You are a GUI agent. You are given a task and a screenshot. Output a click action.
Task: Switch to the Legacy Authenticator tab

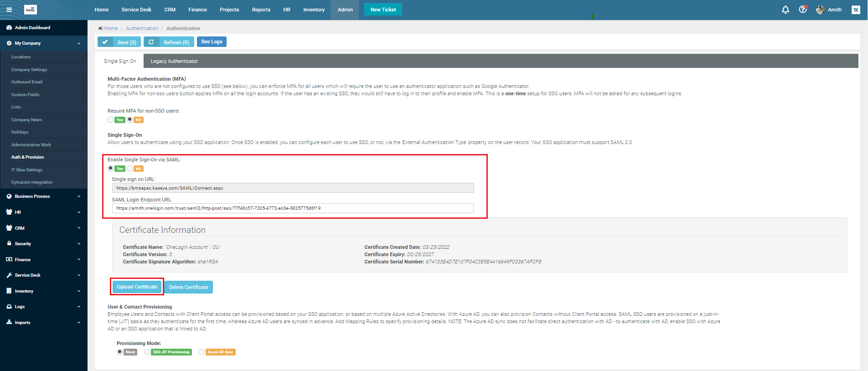pyautogui.click(x=174, y=61)
